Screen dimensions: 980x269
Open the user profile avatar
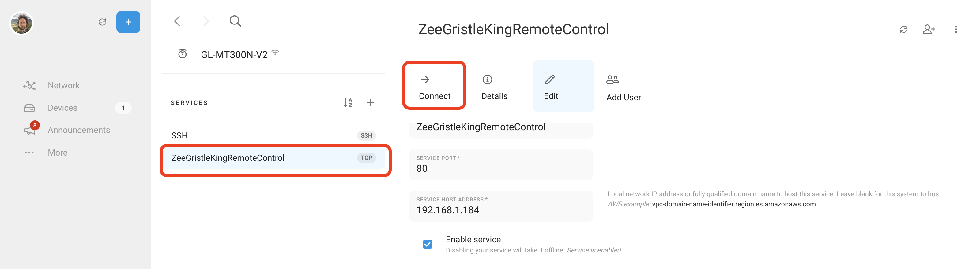pyautogui.click(x=21, y=23)
